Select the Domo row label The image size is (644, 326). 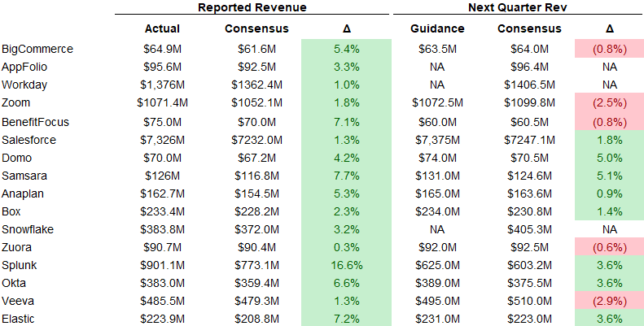16,158
